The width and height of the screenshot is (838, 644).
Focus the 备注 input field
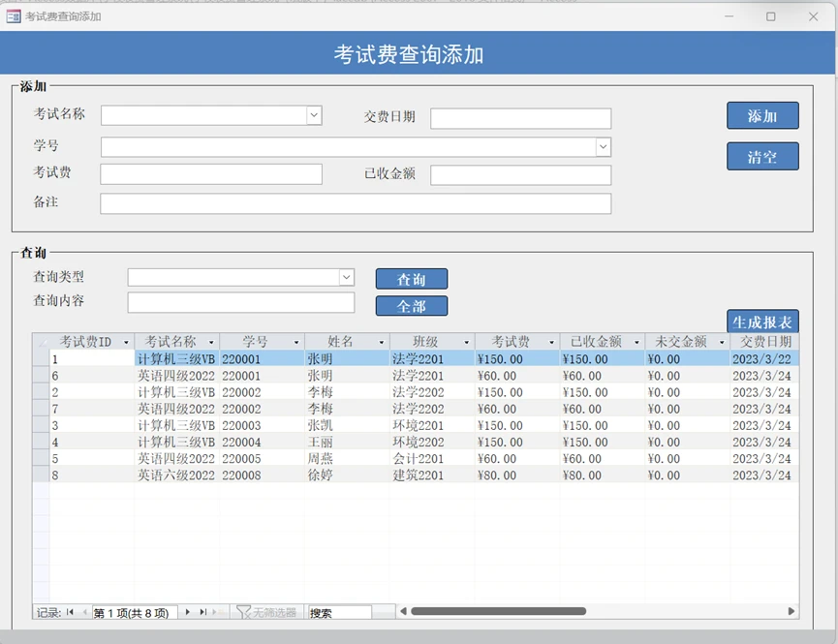coord(356,203)
